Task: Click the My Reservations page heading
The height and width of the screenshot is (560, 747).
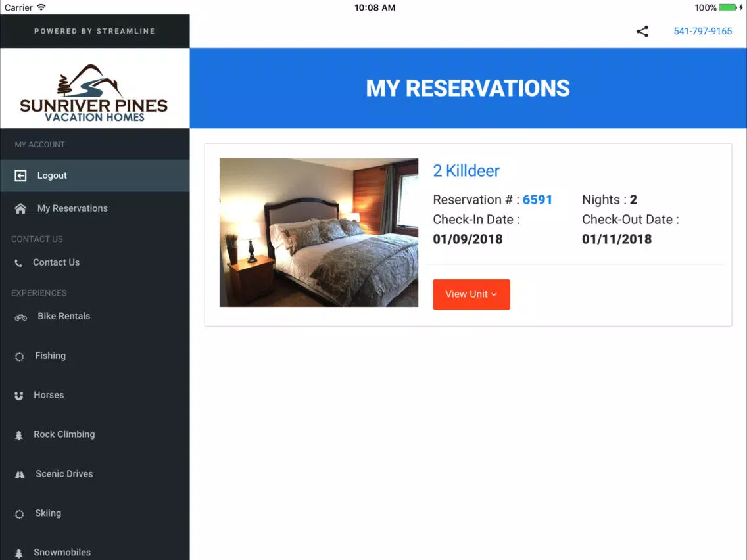Action: 468,88
